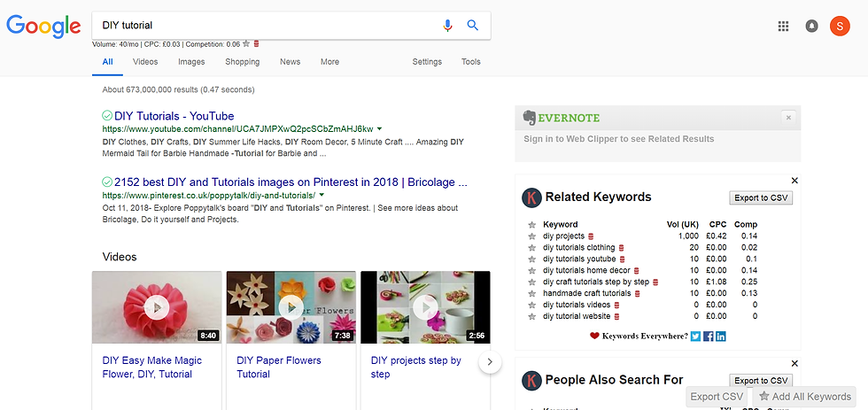
Task: Open dropdown arrow beside YouTube result URL
Action: click(x=382, y=128)
